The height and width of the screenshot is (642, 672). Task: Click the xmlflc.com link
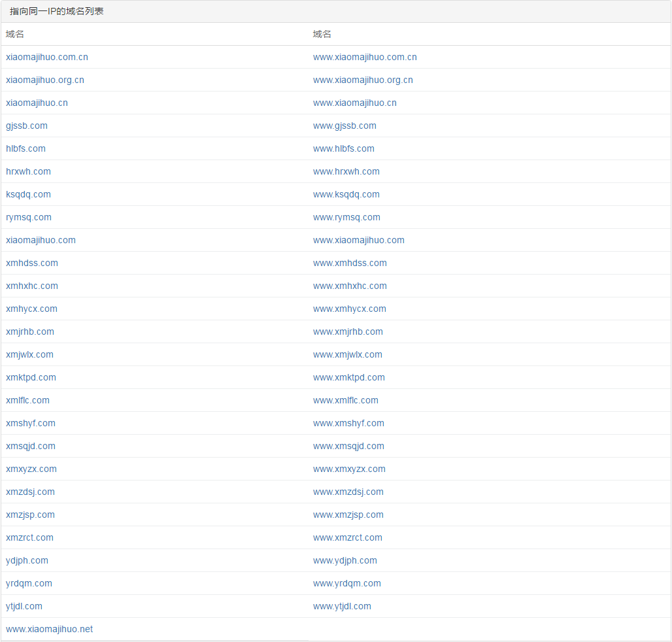(x=28, y=400)
